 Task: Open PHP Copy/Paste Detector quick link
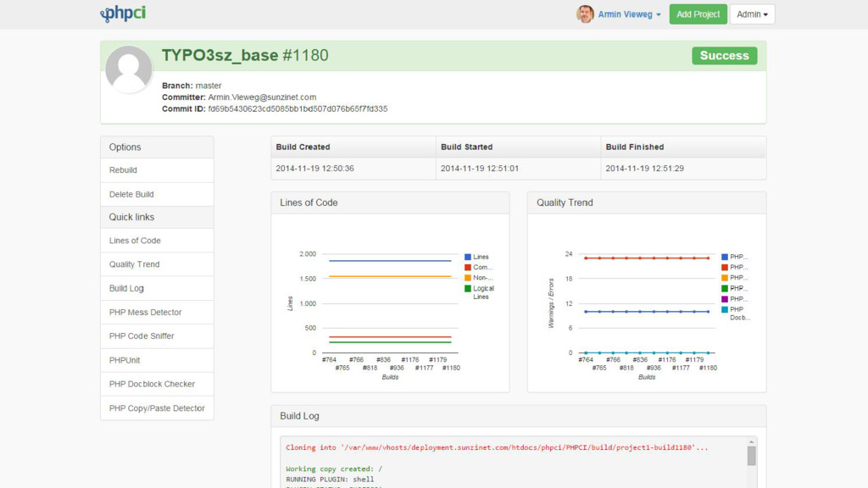click(x=157, y=408)
